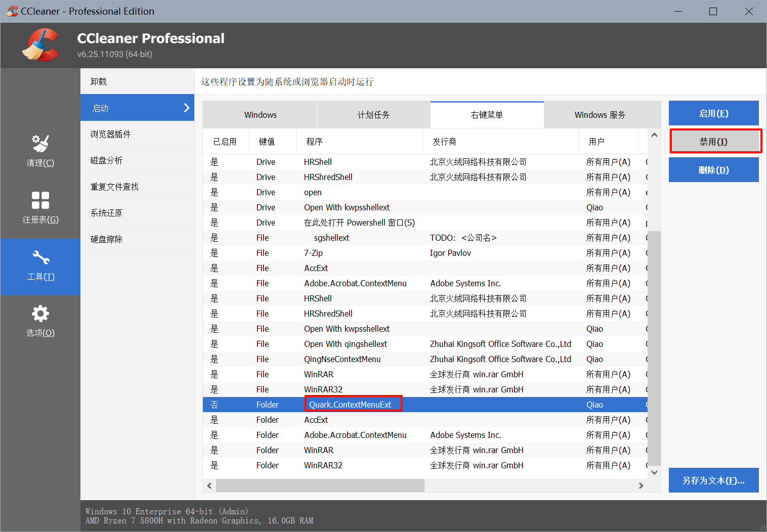
Task: Click the vertical scrollbar thumb
Action: tap(654, 348)
